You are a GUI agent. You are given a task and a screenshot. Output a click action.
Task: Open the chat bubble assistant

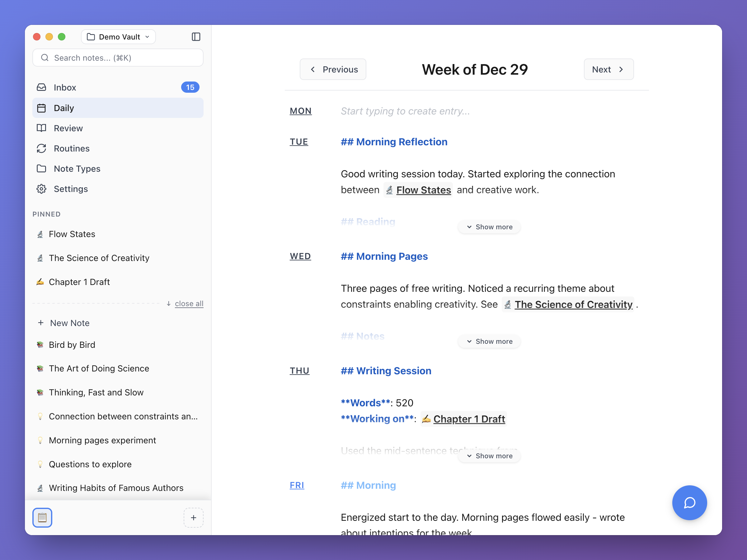point(690,503)
